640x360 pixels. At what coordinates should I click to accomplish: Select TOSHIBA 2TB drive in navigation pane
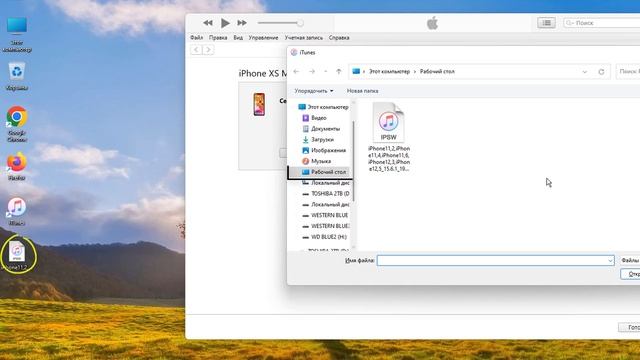tap(326, 194)
